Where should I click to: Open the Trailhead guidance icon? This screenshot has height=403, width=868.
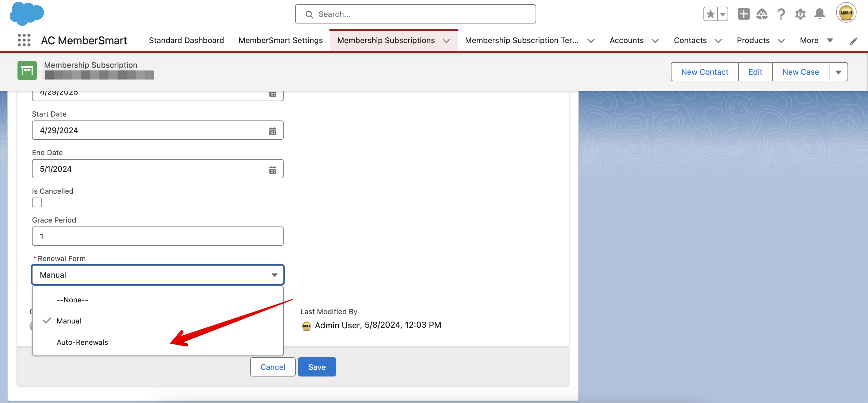pos(762,14)
